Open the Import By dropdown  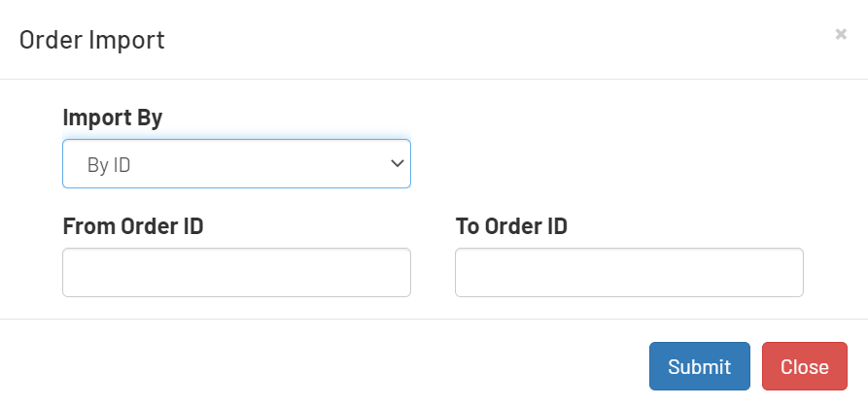236,164
